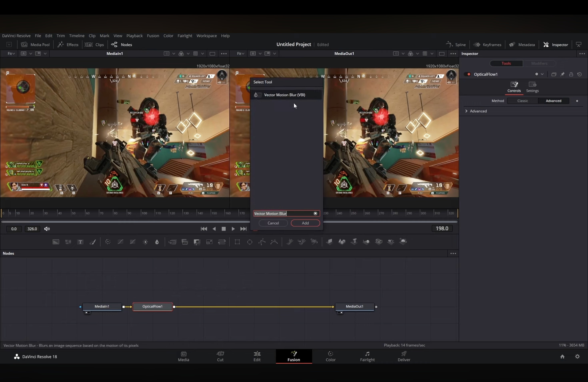Add a Blur node via droplet icon

[157, 242]
